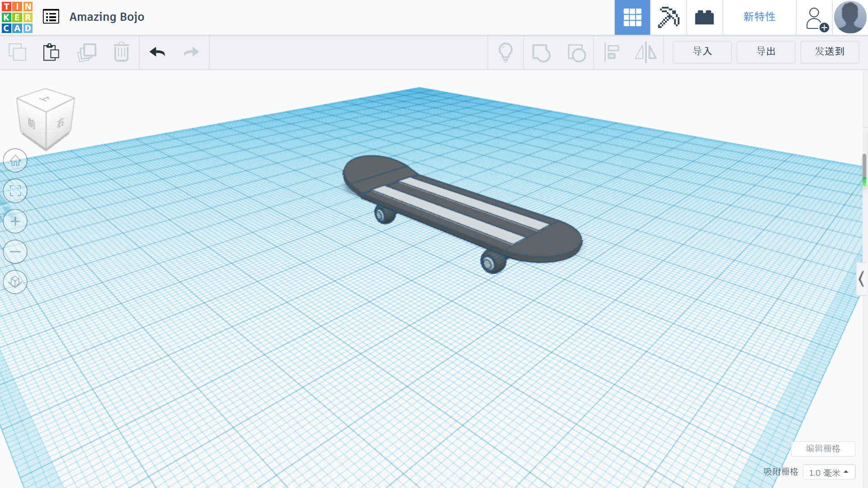Click the Copy icon
The width and height of the screenshot is (868, 488).
coord(18,52)
